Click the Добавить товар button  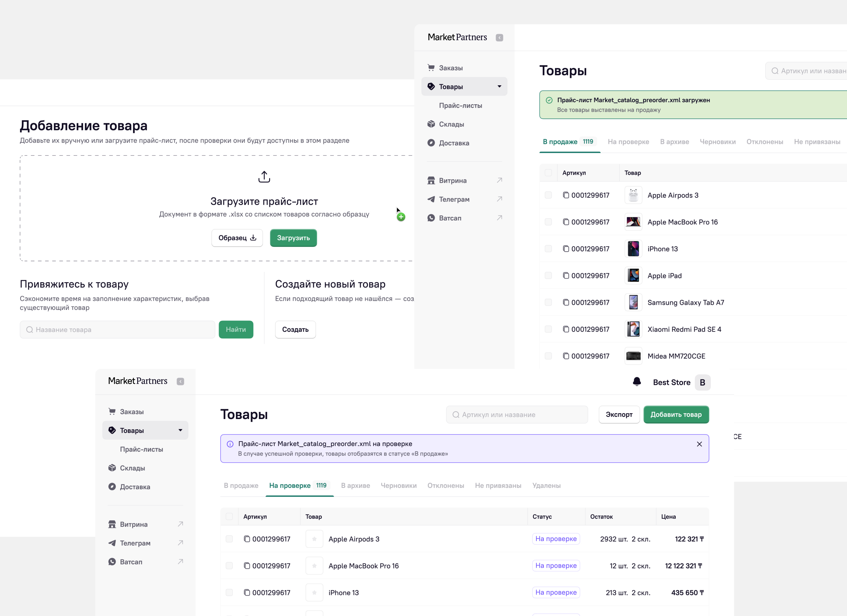pyautogui.click(x=676, y=415)
